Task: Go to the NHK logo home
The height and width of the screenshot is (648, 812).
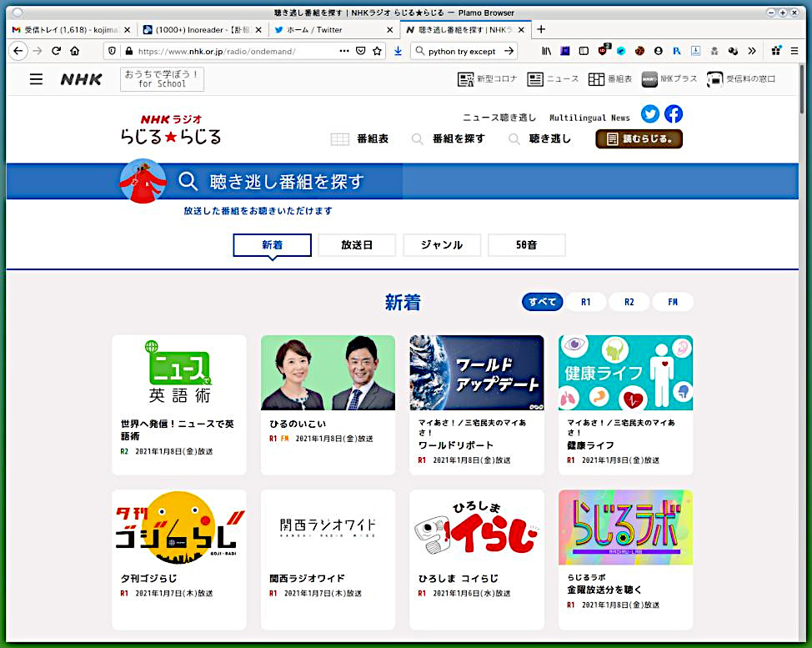Action: click(82, 79)
